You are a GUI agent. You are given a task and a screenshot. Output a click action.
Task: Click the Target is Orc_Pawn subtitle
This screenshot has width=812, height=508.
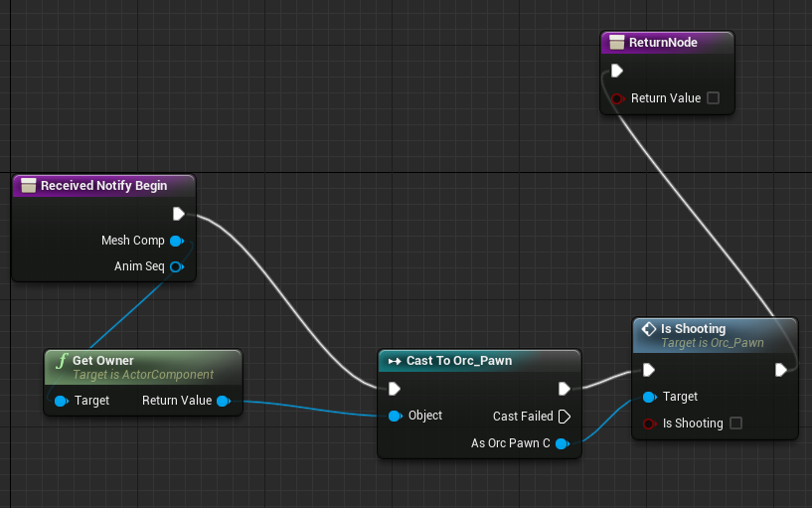[x=713, y=343]
